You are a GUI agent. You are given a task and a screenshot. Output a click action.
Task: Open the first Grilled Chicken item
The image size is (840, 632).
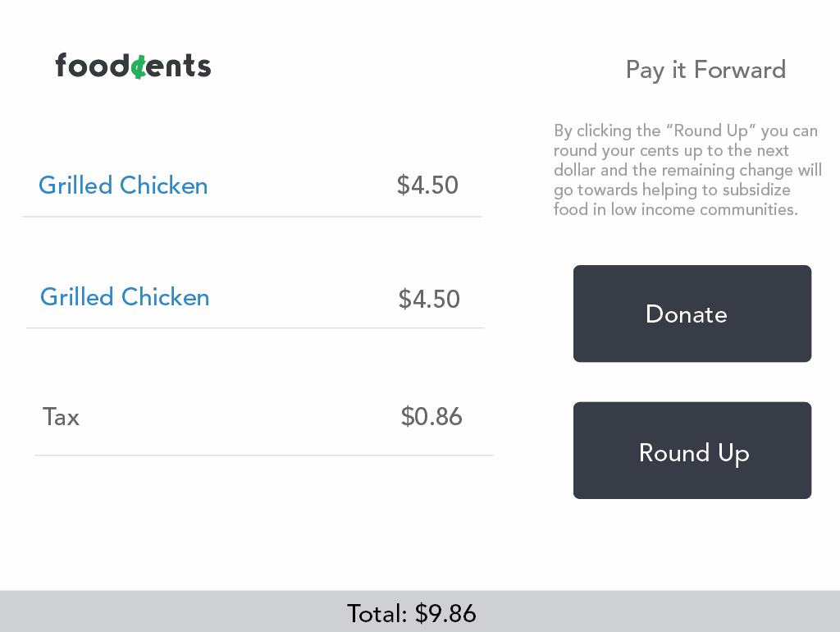click(123, 185)
